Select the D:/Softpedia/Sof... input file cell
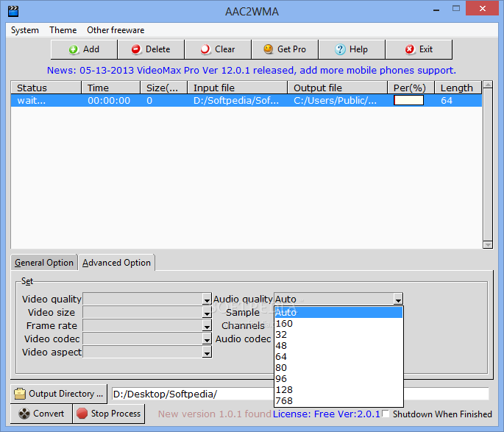 pos(236,101)
